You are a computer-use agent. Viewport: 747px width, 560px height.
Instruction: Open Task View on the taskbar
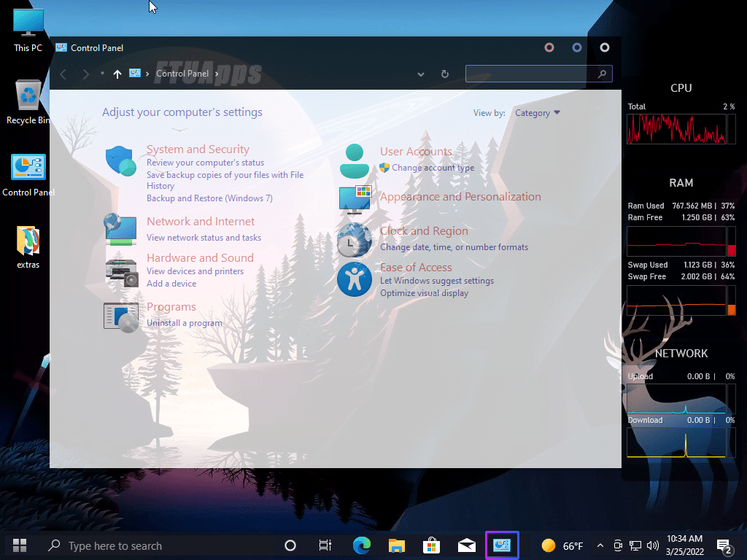[x=325, y=545]
